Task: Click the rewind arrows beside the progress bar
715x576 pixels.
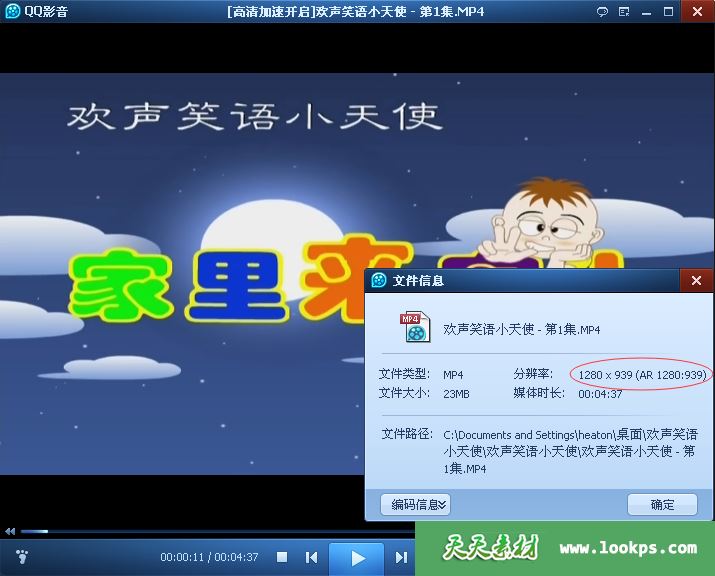Action: 10,531
